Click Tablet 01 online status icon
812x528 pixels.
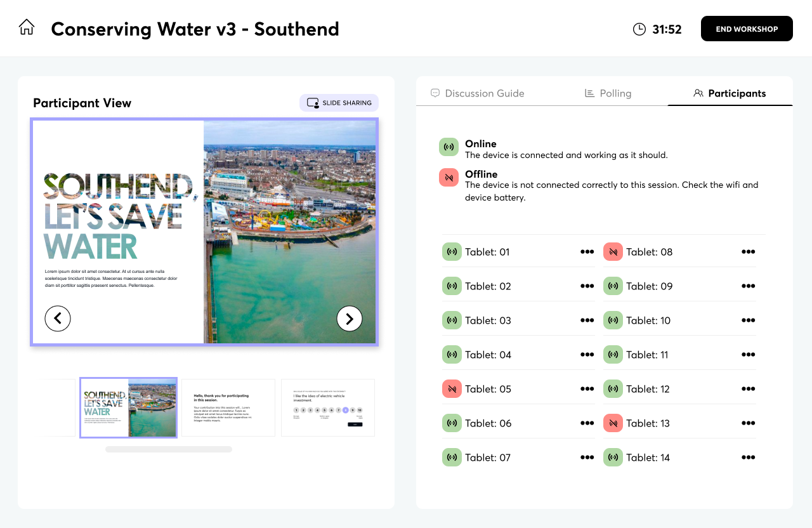[x=452, y=252]
